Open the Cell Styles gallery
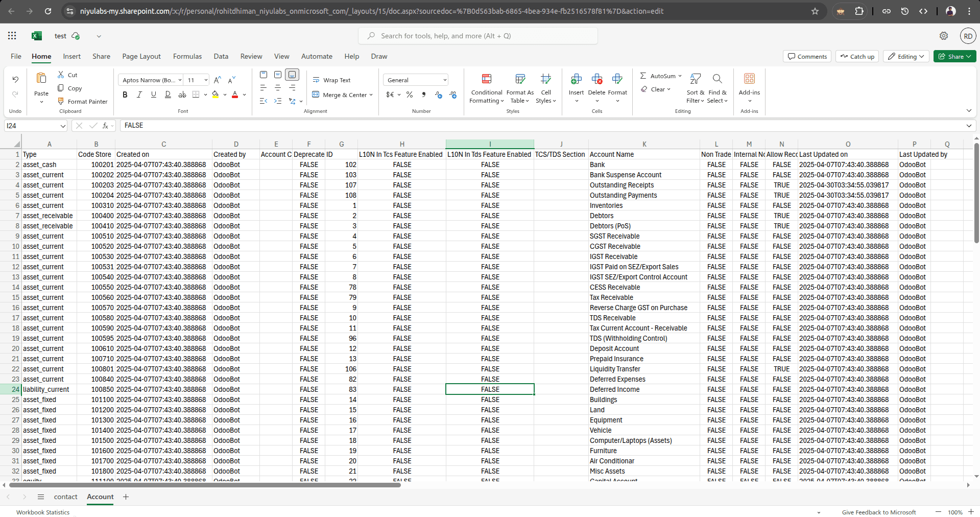Screen dimensions: 980x517 point(546,88)
